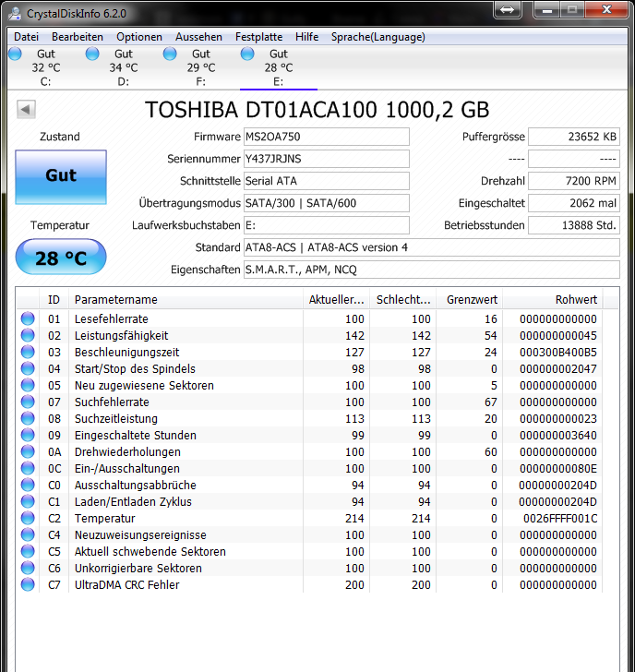Click status orb of Eingeschaltete Stunden row
This screenshot has width=635, height=672.
click(28, 435)
